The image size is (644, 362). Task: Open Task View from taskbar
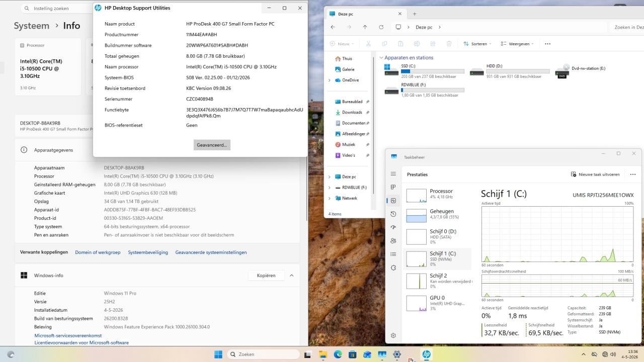308,354
